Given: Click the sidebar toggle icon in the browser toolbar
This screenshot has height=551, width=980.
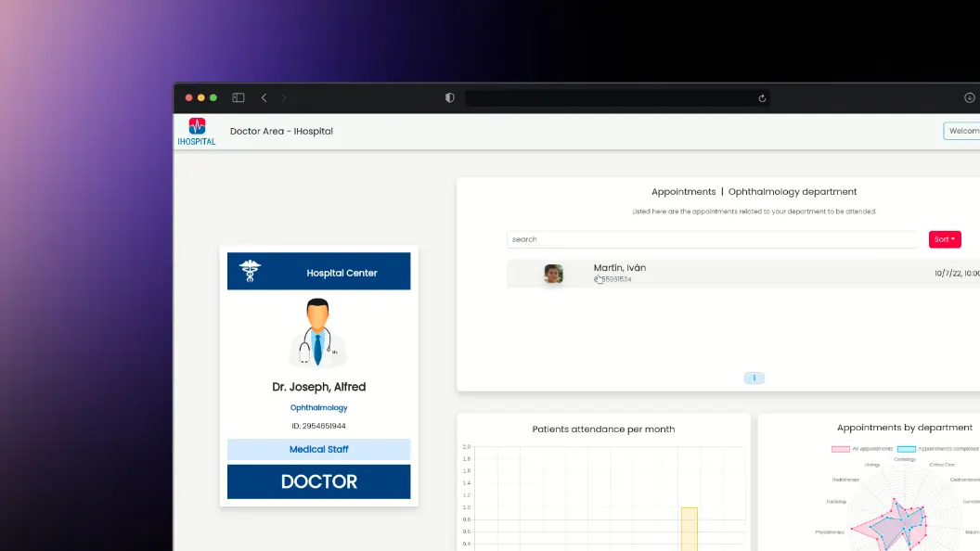Looking at the screenshot, I should (x=239, y=96).
